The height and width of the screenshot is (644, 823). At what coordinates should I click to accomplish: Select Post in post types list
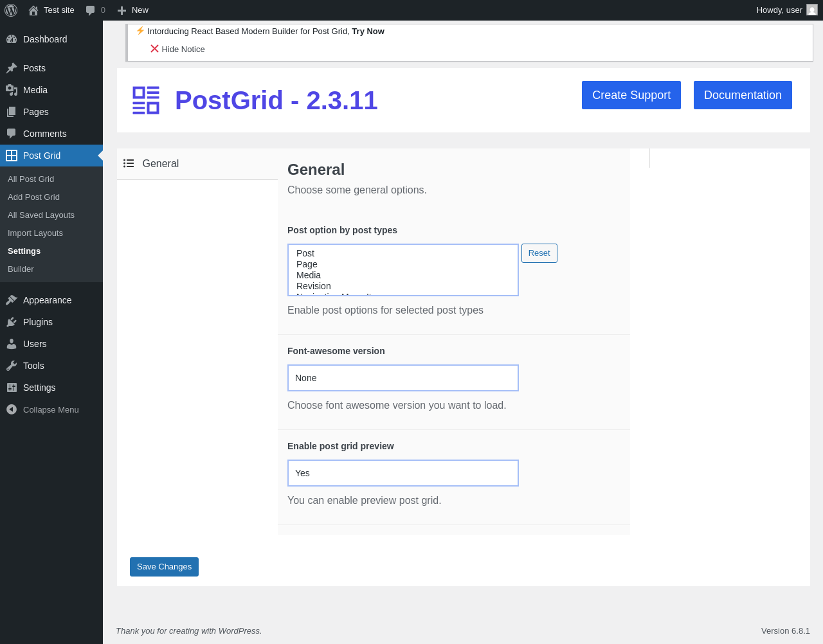click(403, 253)
